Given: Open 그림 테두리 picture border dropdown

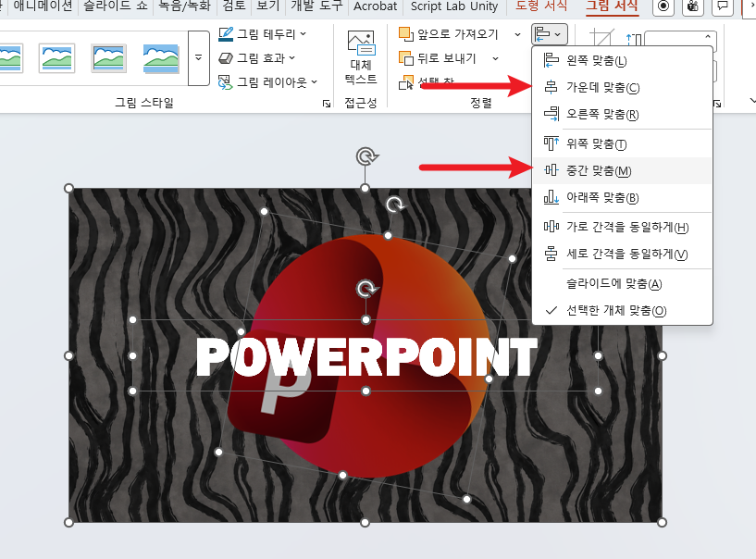Looking at the screenshot, I should coord(262,33).
